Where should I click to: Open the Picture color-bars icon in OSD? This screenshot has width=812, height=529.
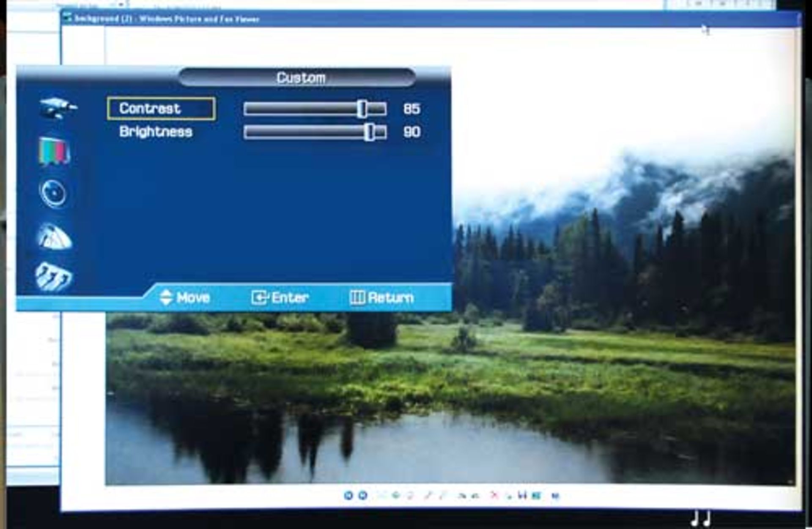(x=54, y=151)
